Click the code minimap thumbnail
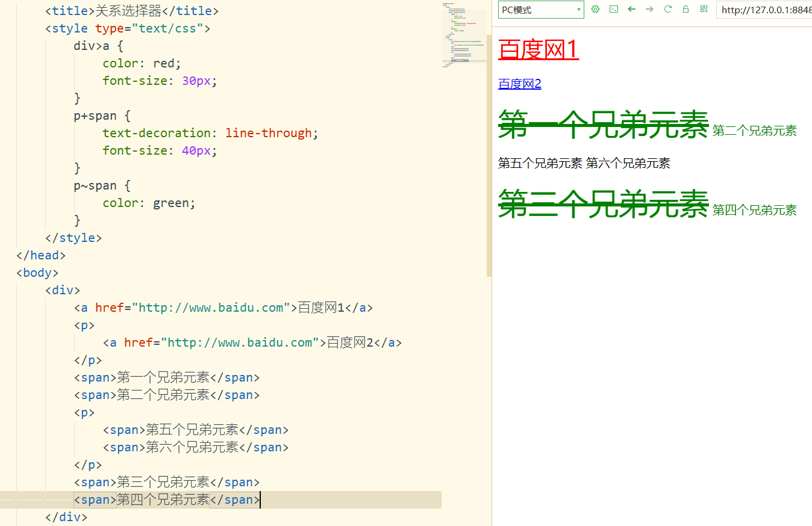 (464, 35)
